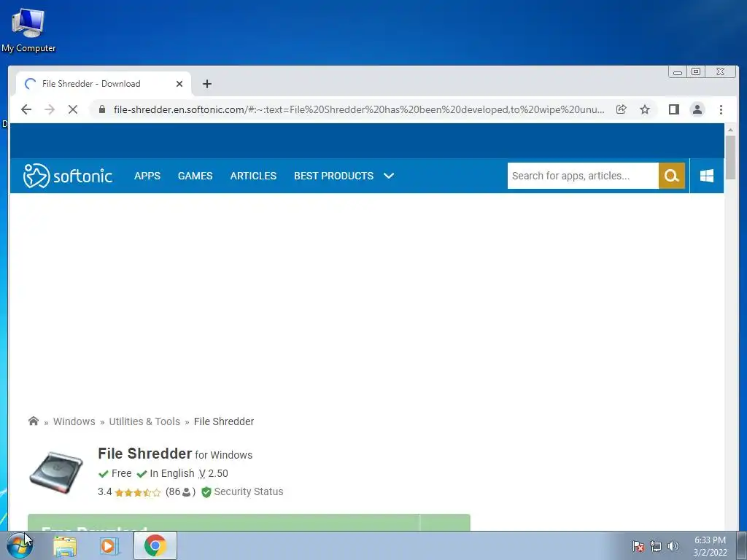
Task: Go to the Softonic home logo
Action: 68,176
